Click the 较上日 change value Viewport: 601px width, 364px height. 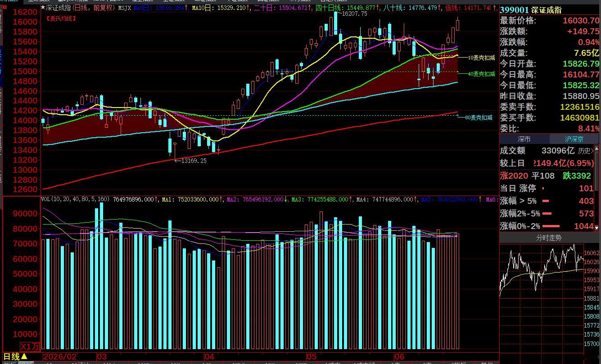564,163
